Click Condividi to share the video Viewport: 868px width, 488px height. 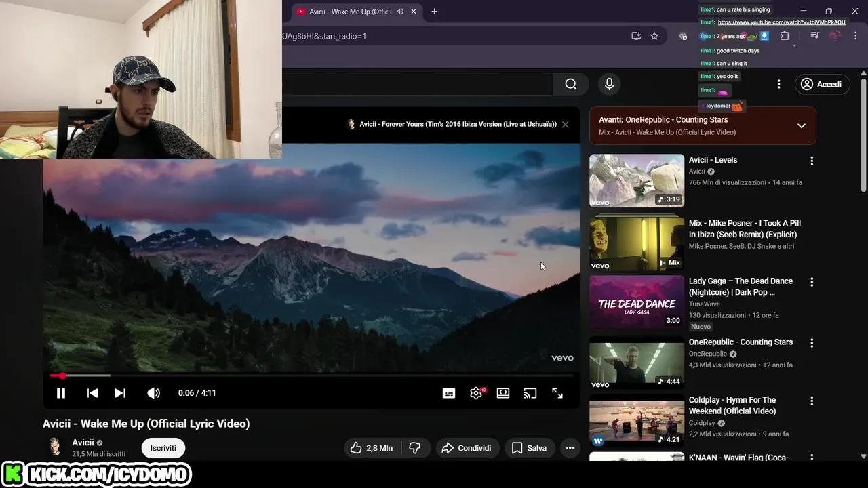467,448
